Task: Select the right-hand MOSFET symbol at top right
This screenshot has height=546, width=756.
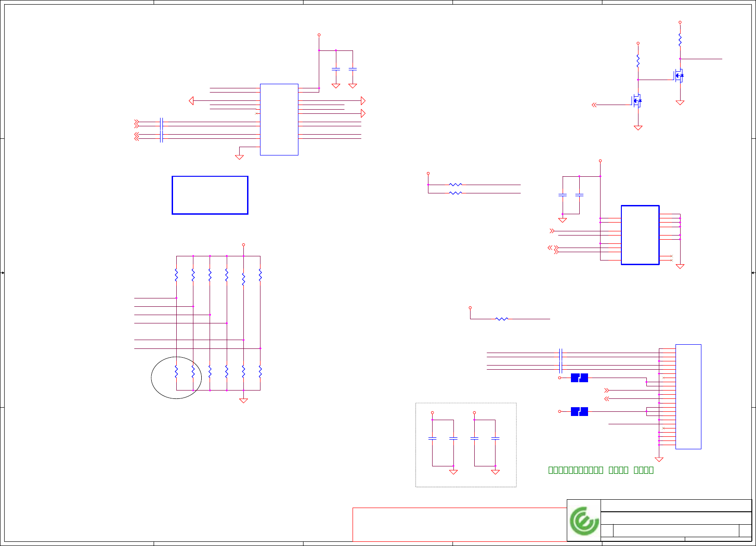Action: click(679, 75)
